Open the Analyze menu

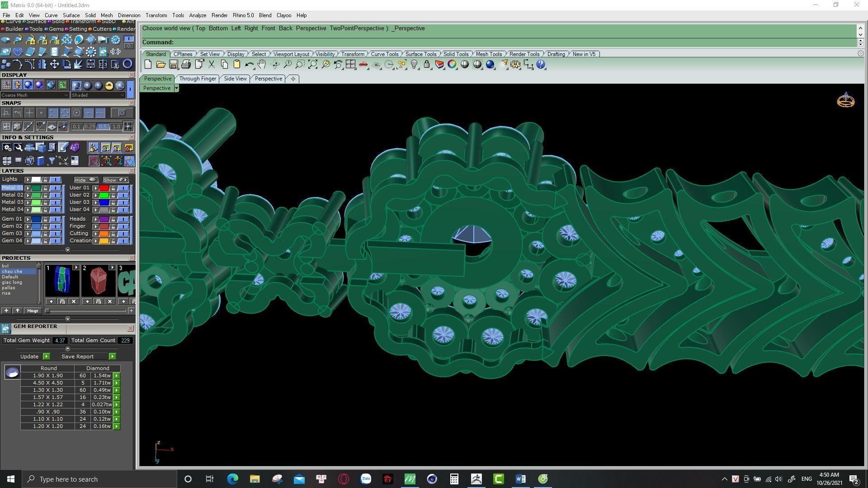(x=198, y=15)
